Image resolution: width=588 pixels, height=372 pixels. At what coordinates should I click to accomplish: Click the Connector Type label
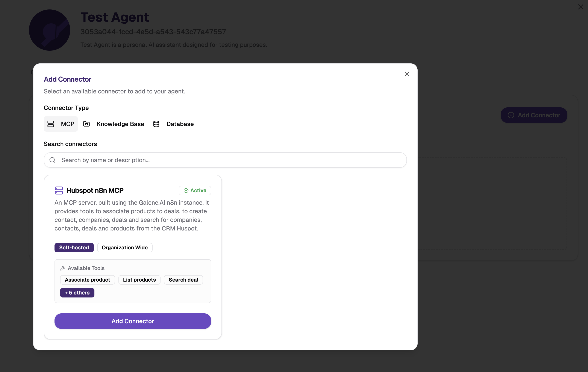pyautogui.click(x=66, y=108)
